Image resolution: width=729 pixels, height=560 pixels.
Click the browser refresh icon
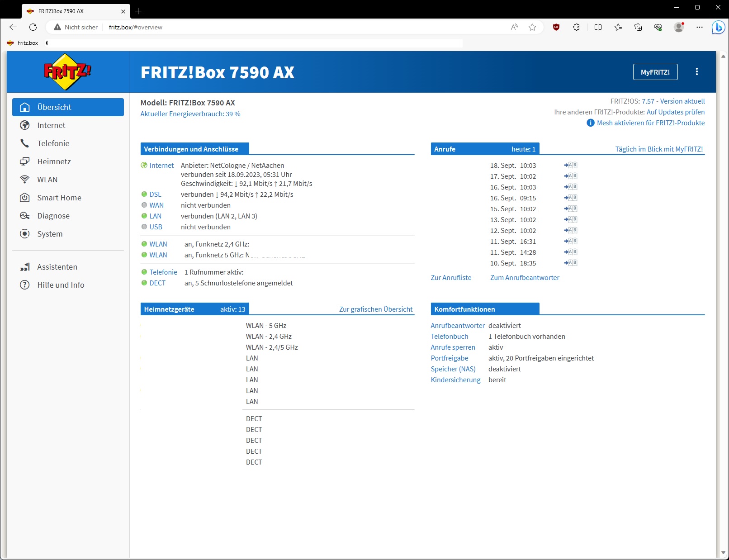(x=33, y=27)
